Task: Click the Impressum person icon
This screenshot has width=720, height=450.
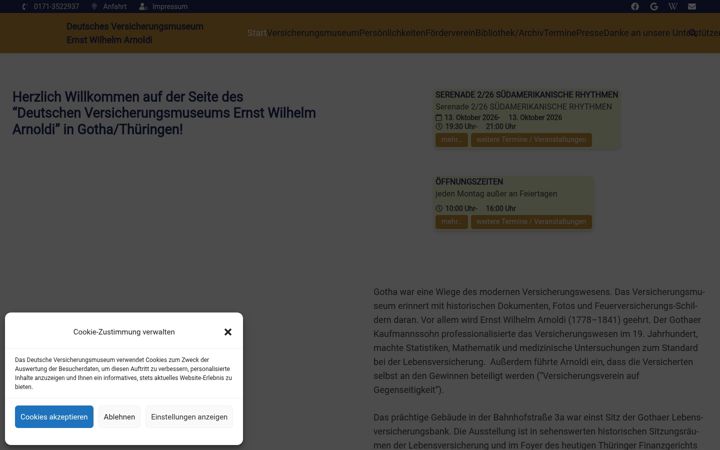Action: pos(143,6)
